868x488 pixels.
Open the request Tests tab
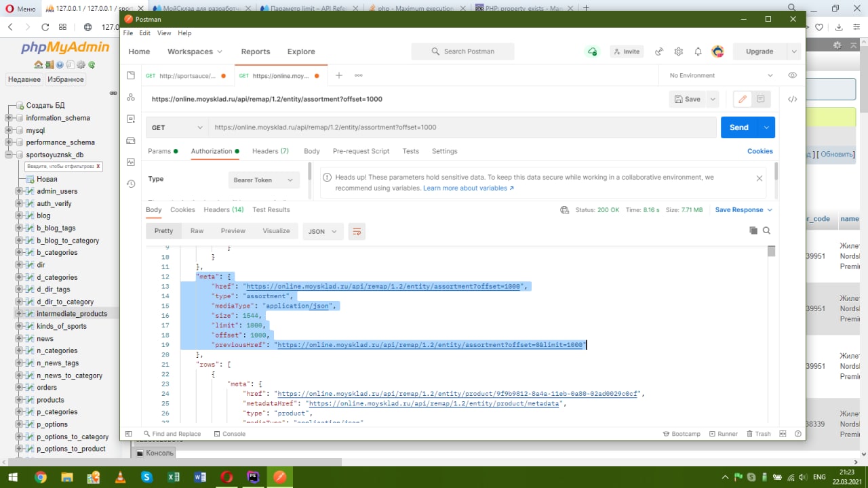point(410,151)
